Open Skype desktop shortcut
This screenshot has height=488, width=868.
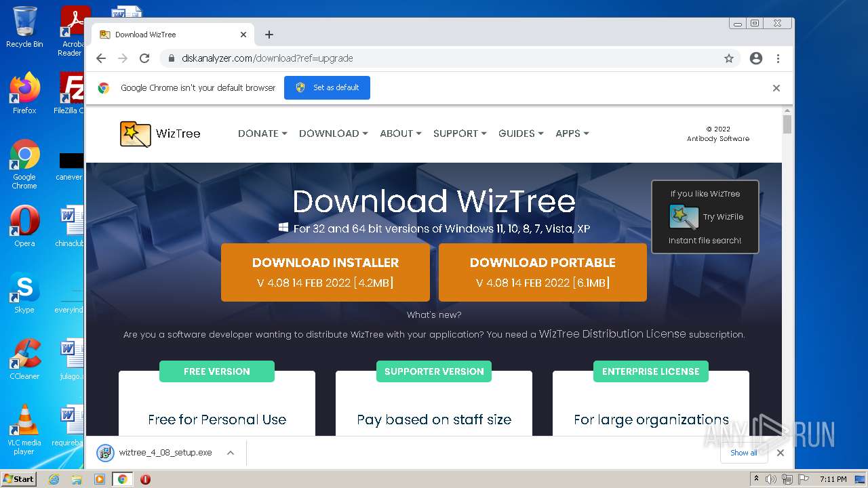pos(24,293)
